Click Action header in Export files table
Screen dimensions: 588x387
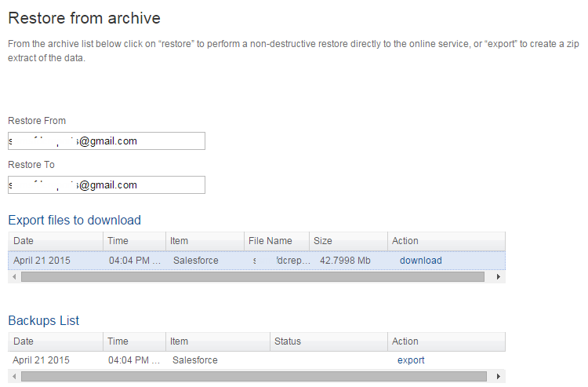click(445, 241)
